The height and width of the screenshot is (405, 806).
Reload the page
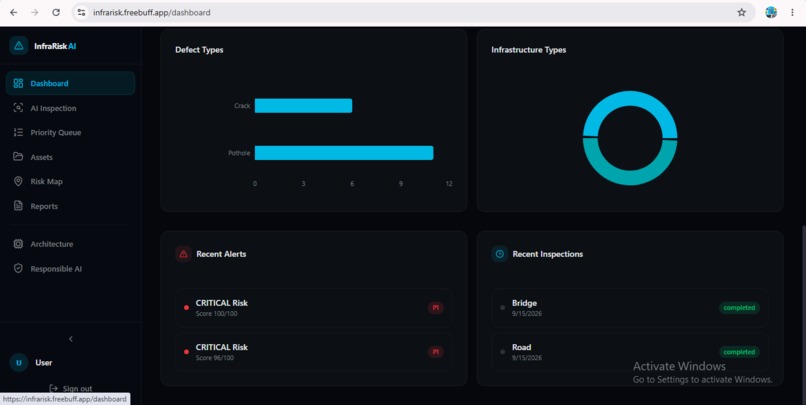tap(56, 12)
